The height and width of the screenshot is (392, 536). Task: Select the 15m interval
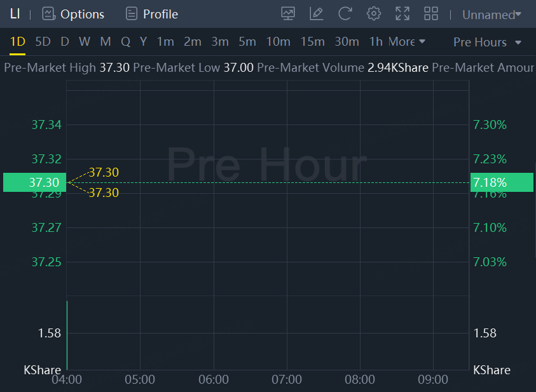click(312, 42)
